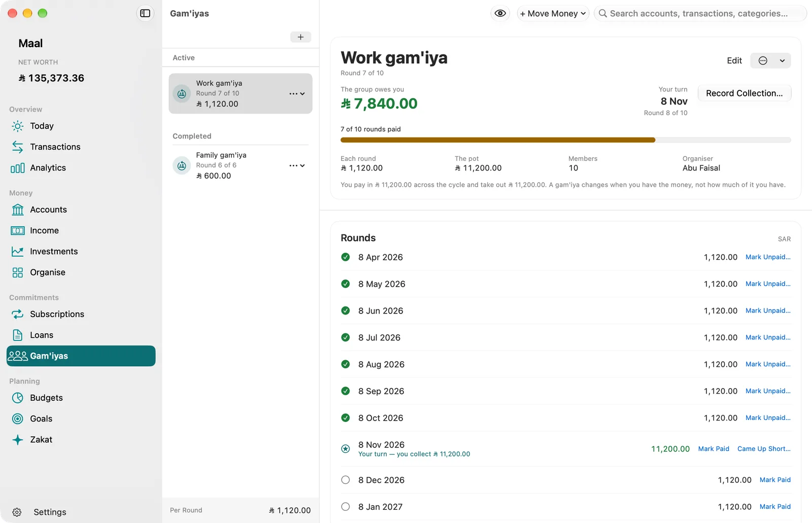The image size is (812, 523).
Task: Toggle paid checkmark for 8 Oct 2026
Action: [346, 418]
